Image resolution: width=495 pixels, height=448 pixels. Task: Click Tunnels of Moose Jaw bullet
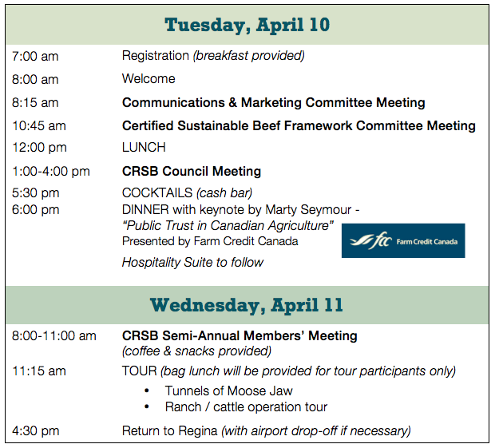click(229, 391)
